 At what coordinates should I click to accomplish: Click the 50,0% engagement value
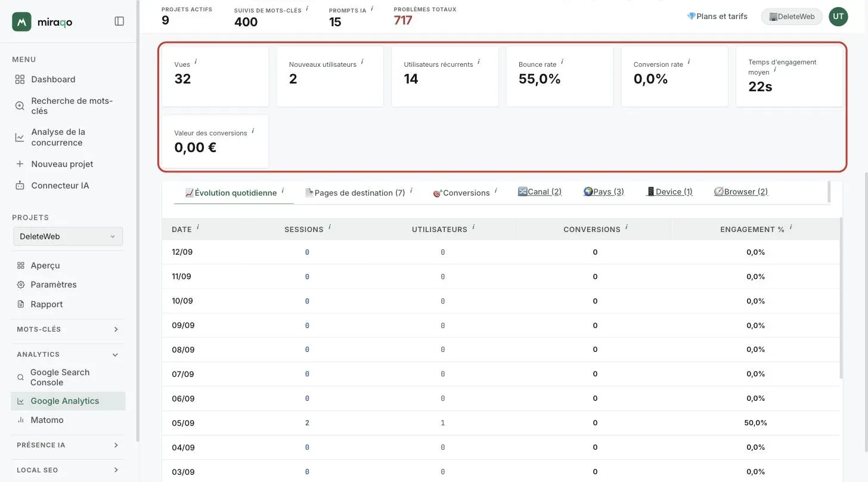756,423
